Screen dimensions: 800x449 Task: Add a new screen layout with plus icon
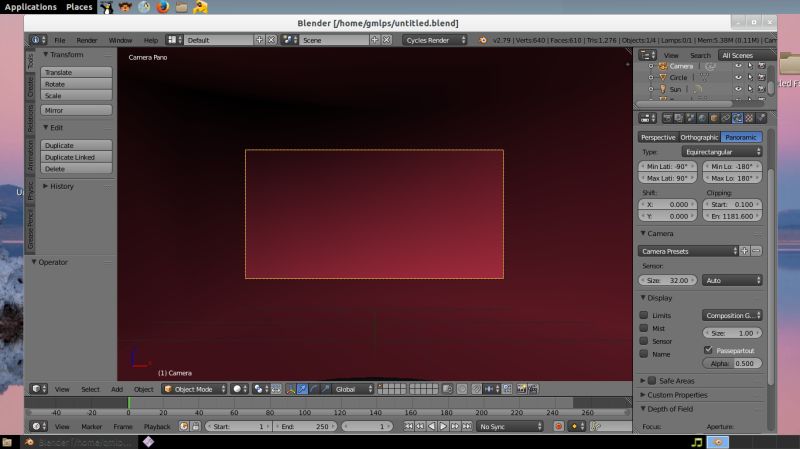259,40
